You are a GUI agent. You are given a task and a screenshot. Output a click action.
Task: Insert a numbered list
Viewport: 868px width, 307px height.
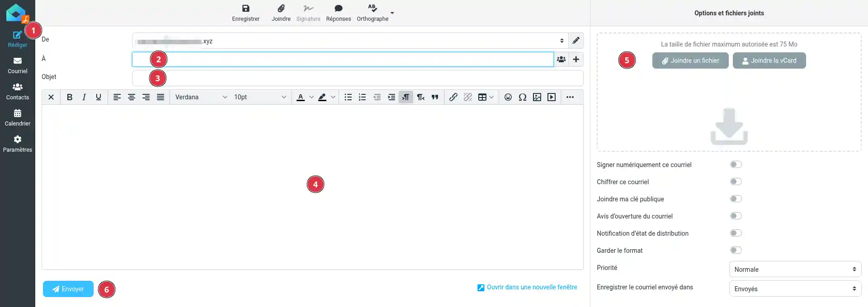click(363, 97)
